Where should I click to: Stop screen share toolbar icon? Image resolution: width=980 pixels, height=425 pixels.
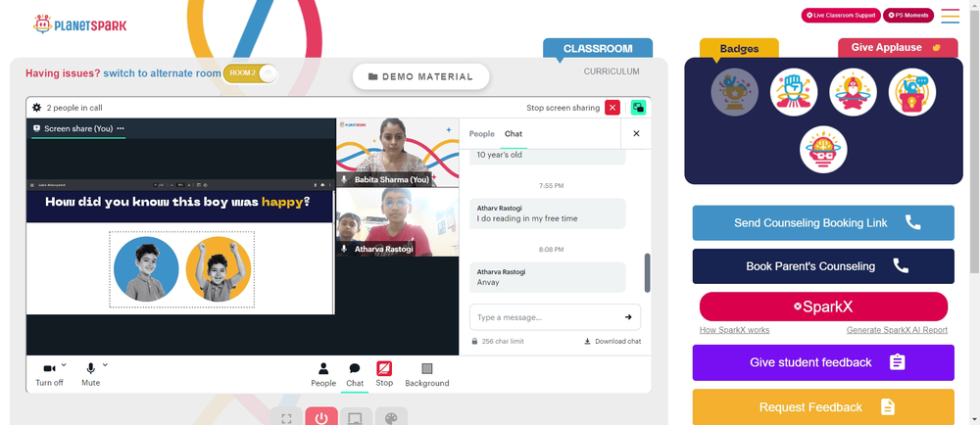(384, 374)
